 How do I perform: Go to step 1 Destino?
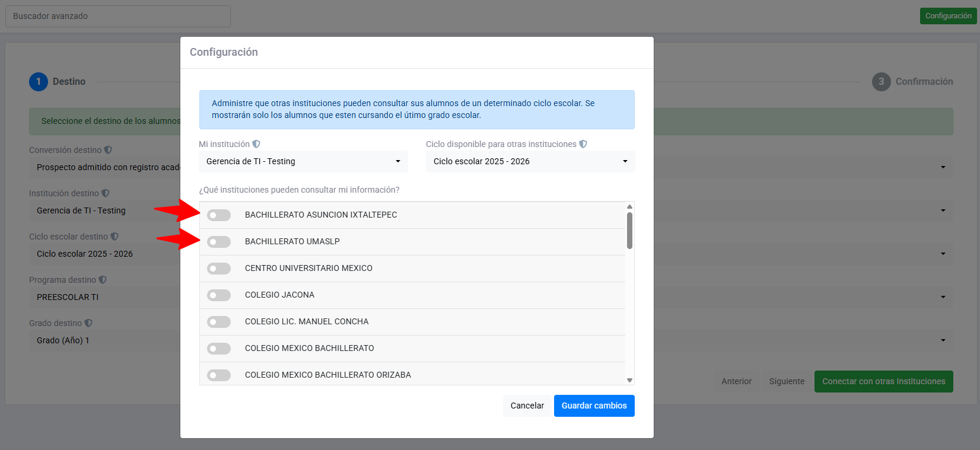coord(39,82)
